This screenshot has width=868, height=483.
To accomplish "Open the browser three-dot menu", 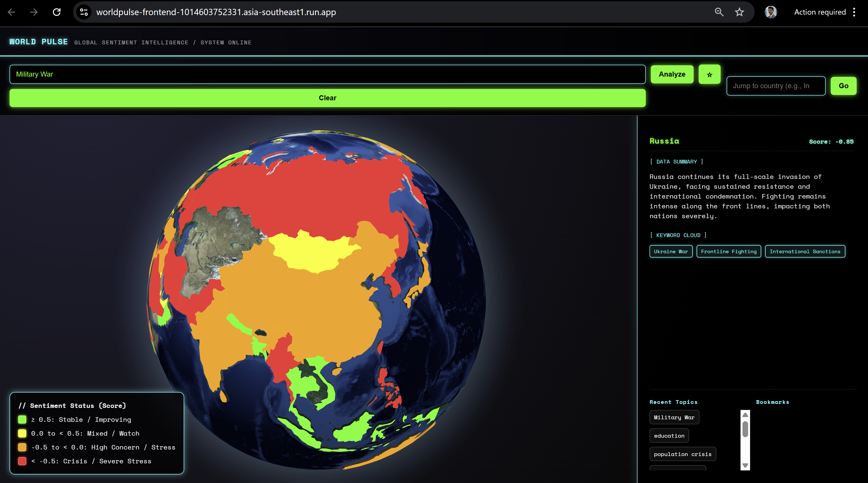I will 854,12.
